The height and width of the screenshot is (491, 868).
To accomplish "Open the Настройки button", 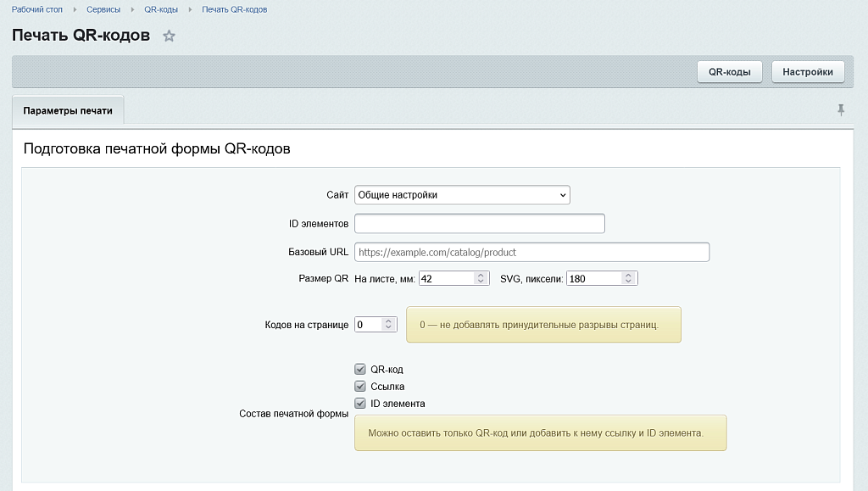I will coord(808,72).
